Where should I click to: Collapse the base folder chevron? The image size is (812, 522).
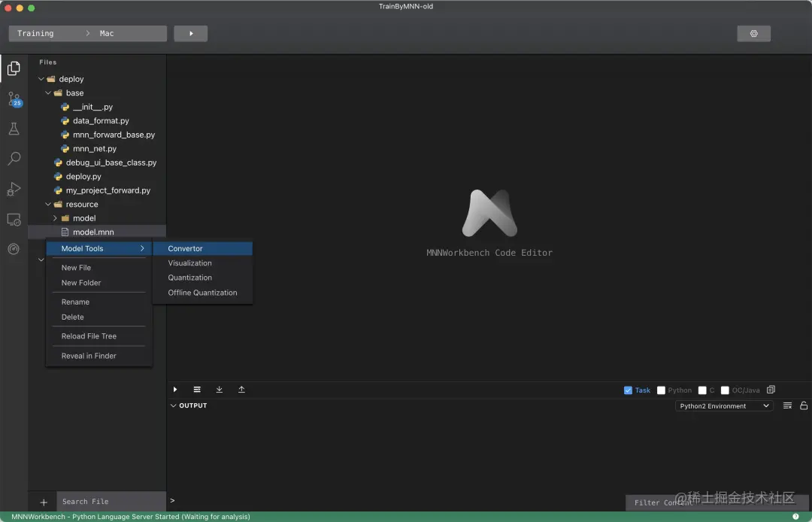(47, 93)
